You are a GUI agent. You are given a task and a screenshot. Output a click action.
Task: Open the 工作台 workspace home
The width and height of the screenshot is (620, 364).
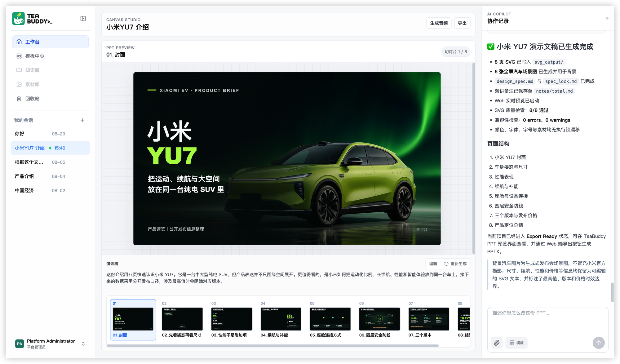[51, 42]
